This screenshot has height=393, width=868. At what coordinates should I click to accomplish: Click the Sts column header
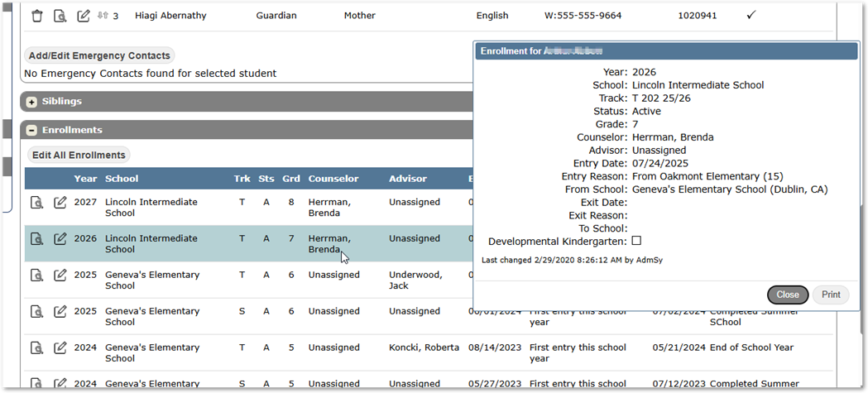(x=266, y=179)
